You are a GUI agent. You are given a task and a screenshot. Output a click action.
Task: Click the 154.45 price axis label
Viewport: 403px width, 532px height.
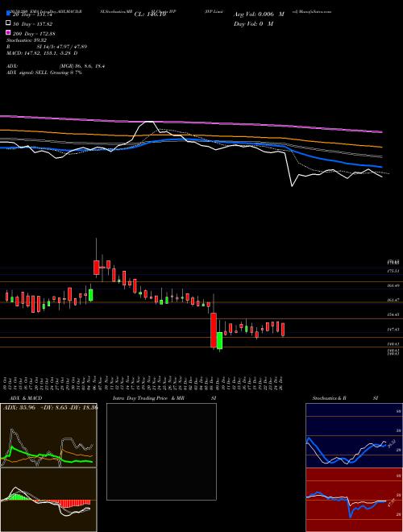[x=394, y=315]
